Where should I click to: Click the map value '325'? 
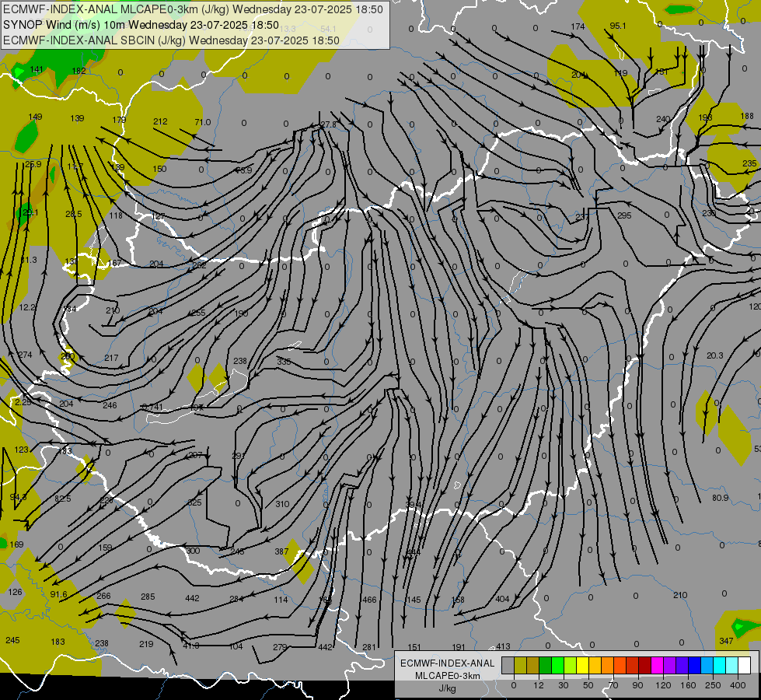(x=194, y=502)
